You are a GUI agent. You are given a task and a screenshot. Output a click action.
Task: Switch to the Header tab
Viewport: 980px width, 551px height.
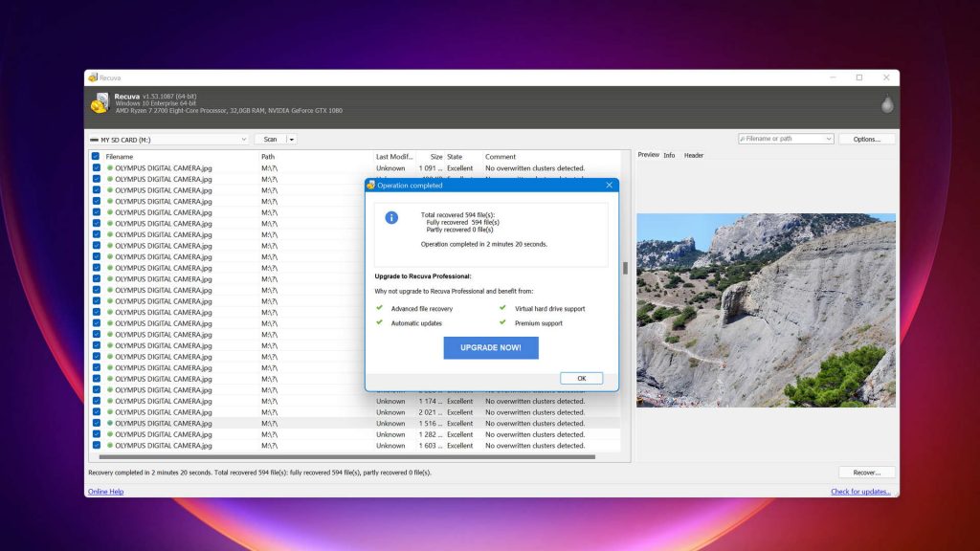pyautogui.click(x=693, y=155)
